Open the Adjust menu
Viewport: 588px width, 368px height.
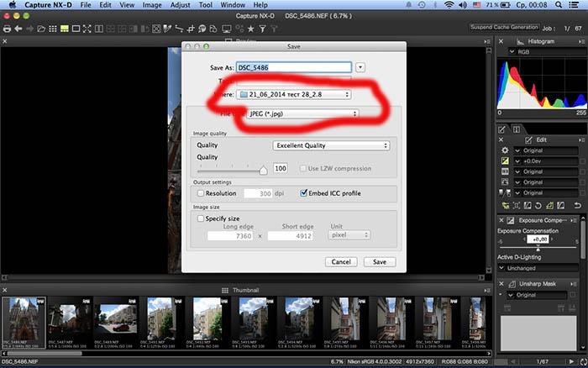[x=180, y=5]
